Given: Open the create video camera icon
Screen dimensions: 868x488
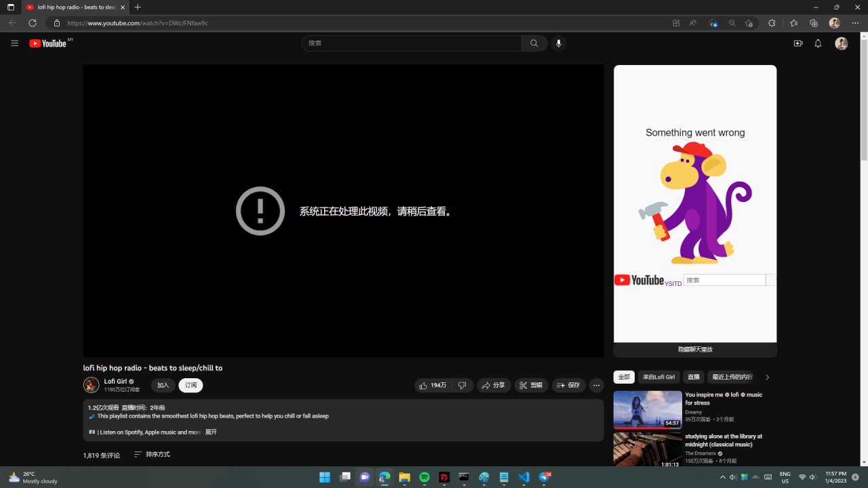Looking at the screenshot, I should tap(798, 43).
